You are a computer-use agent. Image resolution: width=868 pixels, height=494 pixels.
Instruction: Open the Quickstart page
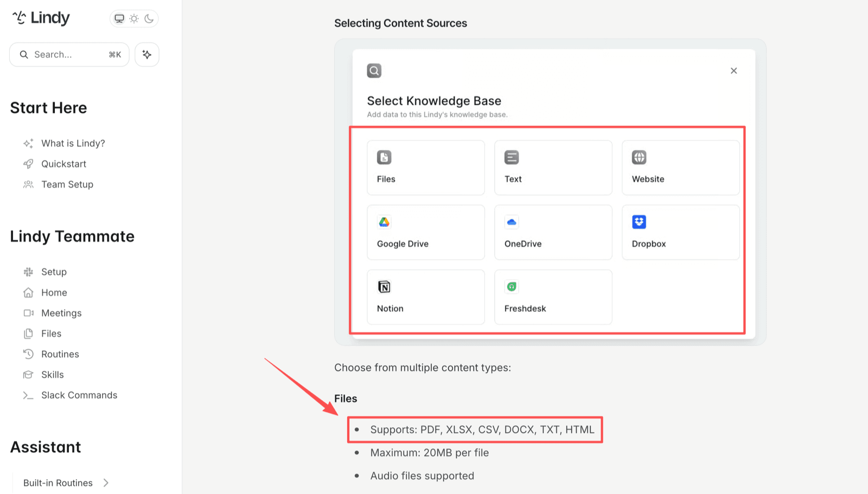pos(63,164)
